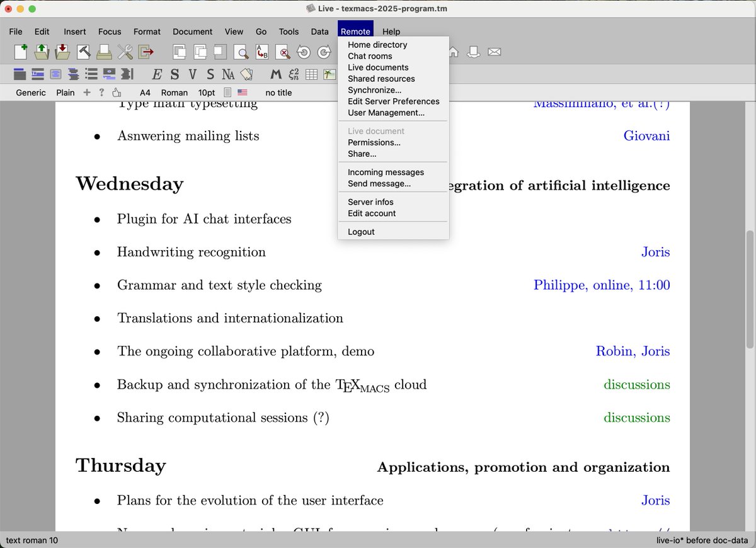This screenshot has height=548, width=756.
Task: Click the close document exit-arrow icon
Action: 146,52
